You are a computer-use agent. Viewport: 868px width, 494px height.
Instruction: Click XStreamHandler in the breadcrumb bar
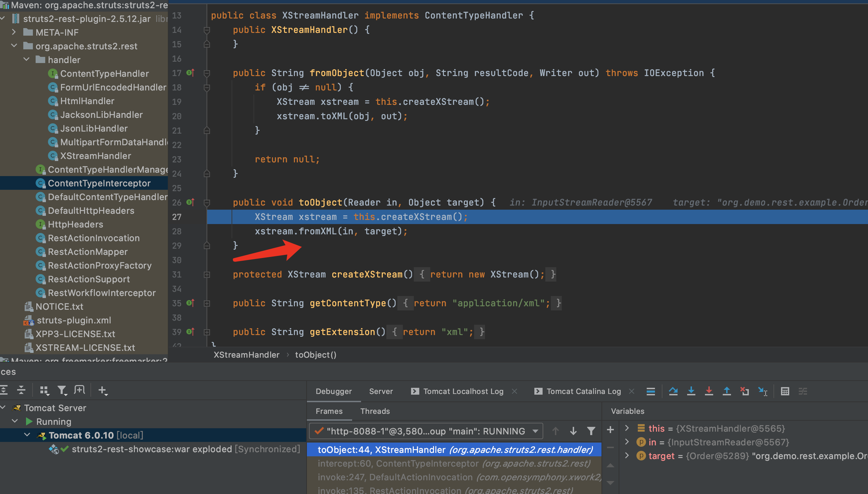[x=247, y=355]
